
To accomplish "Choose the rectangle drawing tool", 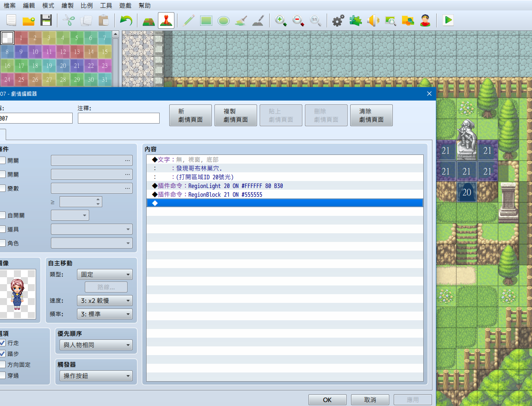I will click(x=206, y=20).
